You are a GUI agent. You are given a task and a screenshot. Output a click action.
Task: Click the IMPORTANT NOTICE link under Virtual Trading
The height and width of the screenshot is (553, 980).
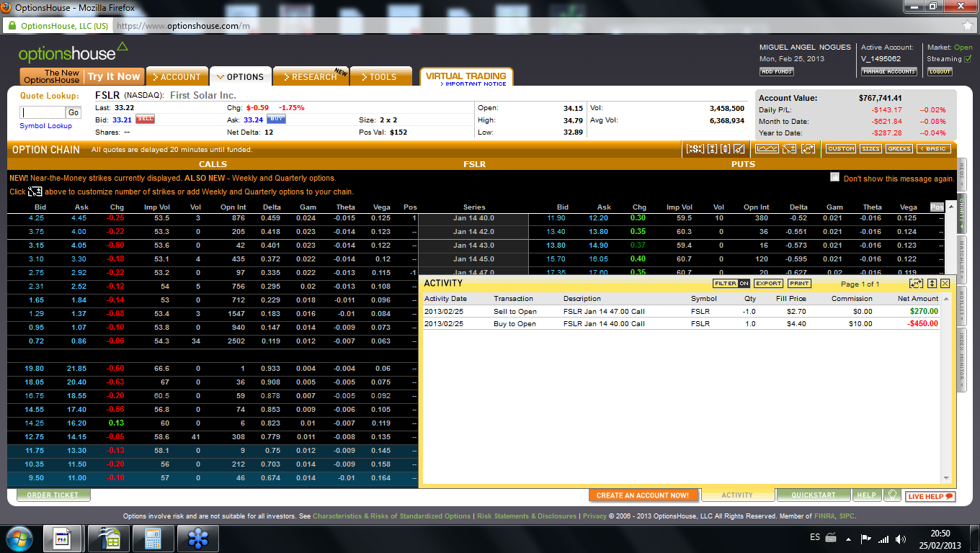[473, 84]
